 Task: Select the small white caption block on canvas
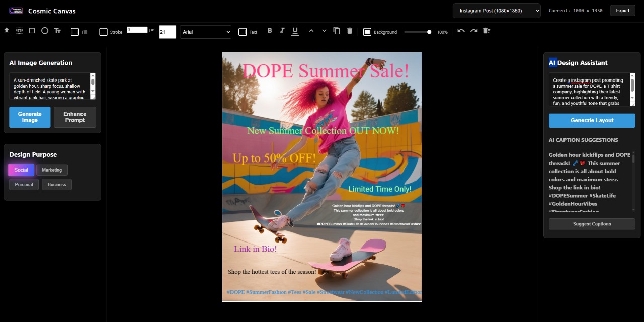coord(369,215)
